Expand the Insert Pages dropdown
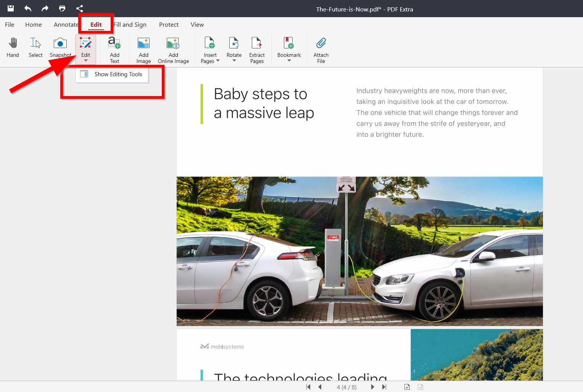 point(218,61)
